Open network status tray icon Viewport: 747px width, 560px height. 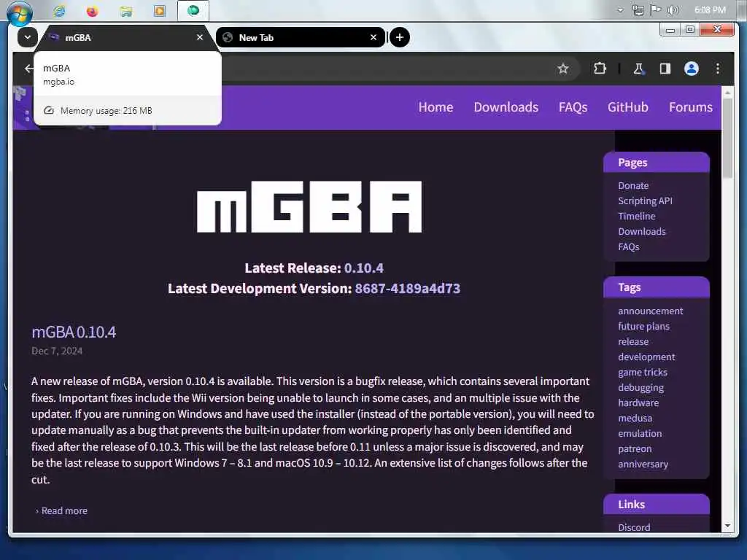(x=638, y=10)
